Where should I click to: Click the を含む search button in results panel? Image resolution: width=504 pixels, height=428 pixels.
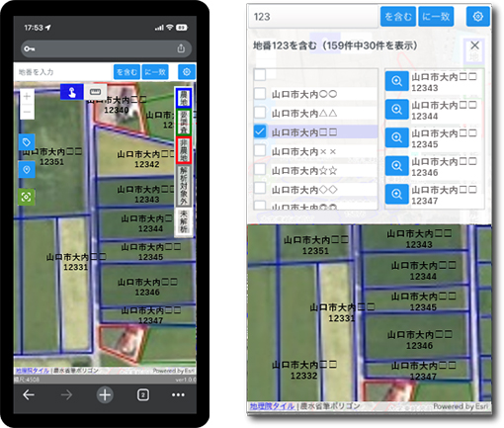click(x=398, y=17)
